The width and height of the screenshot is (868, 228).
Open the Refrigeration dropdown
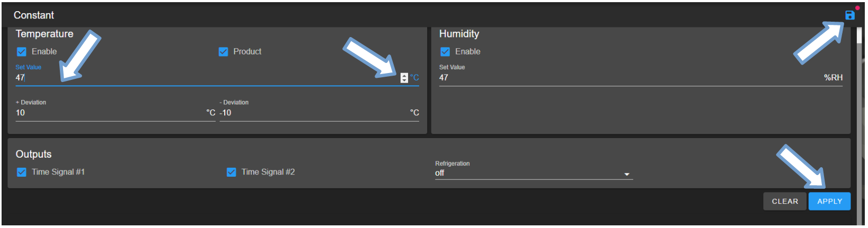[534, 174]
